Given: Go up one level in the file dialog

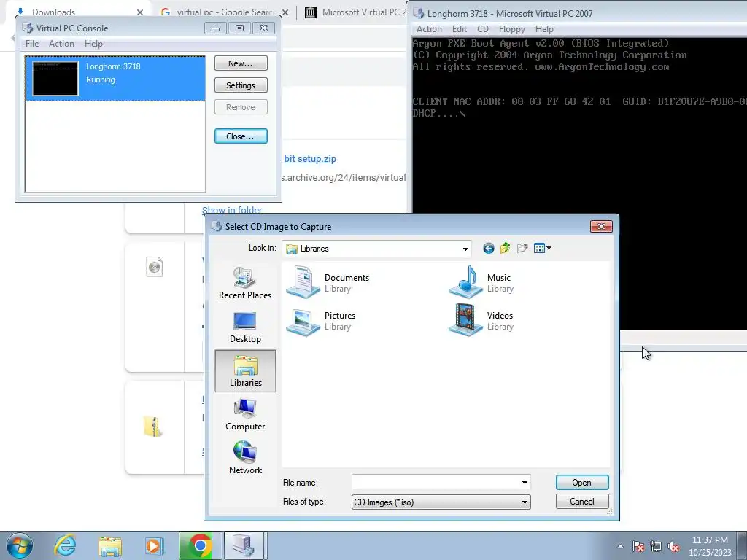Looking at the screenshot, I should [505, 248].
